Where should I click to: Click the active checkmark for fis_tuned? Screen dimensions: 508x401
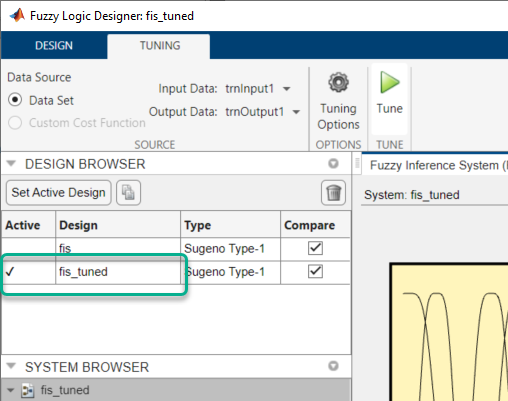tap(10, 272)
